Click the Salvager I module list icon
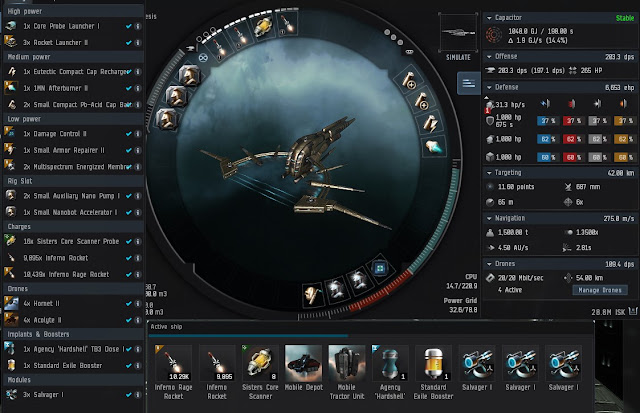 (11, 395)
